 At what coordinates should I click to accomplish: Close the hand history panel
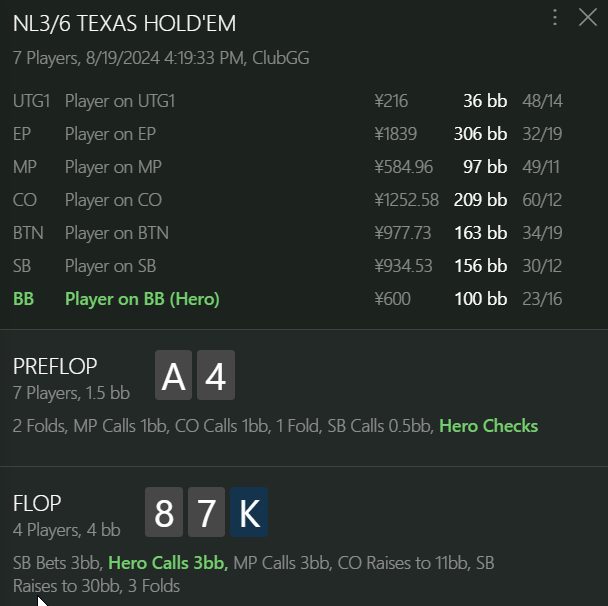point(587,17)
